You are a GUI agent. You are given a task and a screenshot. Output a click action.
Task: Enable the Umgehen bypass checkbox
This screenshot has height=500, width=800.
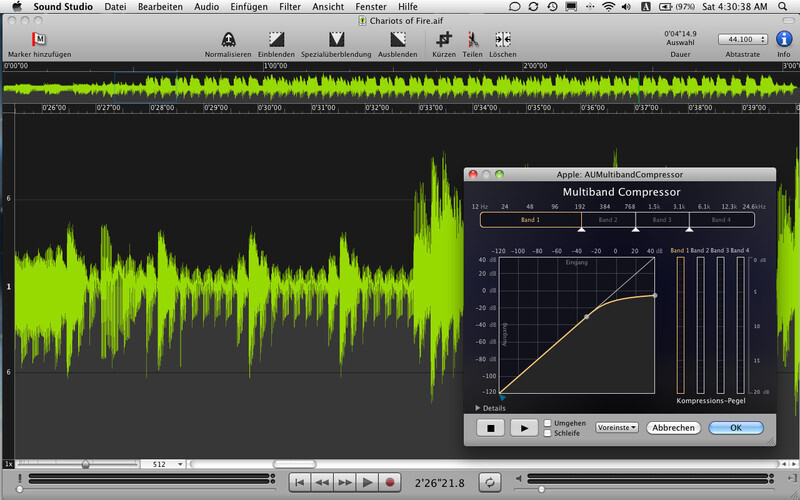click(547, 423)
